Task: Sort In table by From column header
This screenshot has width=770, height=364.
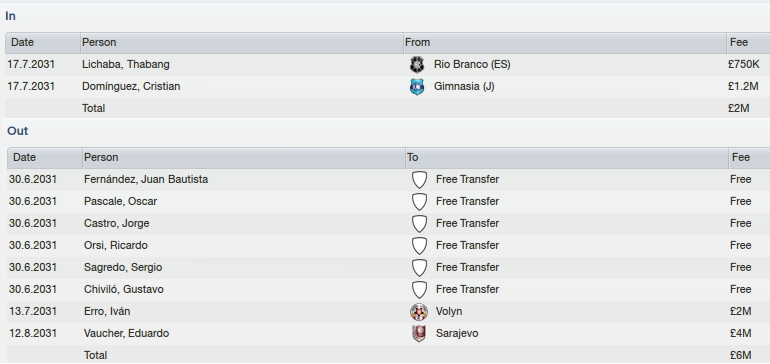Action: point(565,43)
